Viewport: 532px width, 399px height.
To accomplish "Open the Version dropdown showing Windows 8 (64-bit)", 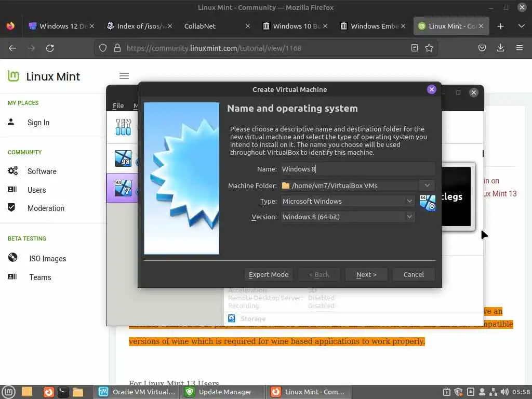I will [348, 217].
